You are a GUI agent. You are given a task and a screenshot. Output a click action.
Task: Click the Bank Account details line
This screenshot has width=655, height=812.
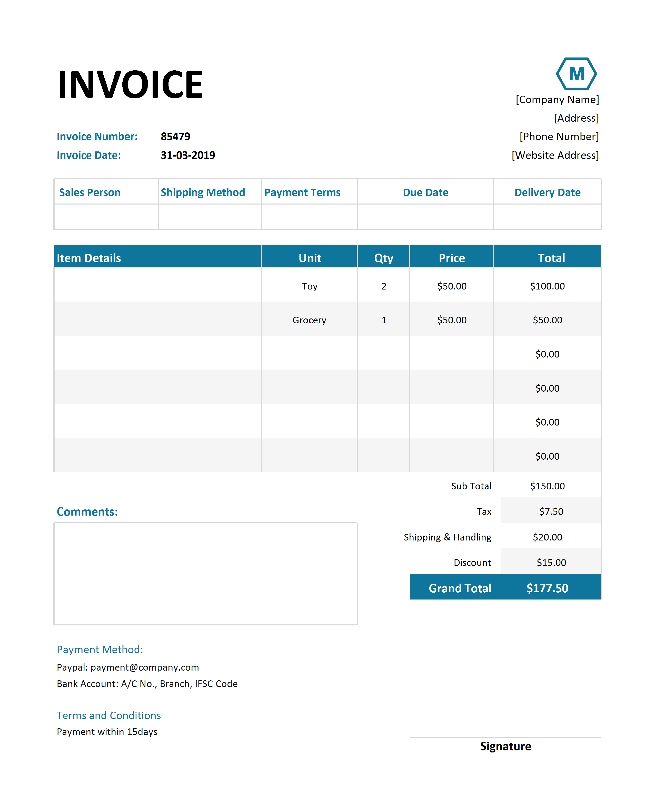click(x=147, y=684)
